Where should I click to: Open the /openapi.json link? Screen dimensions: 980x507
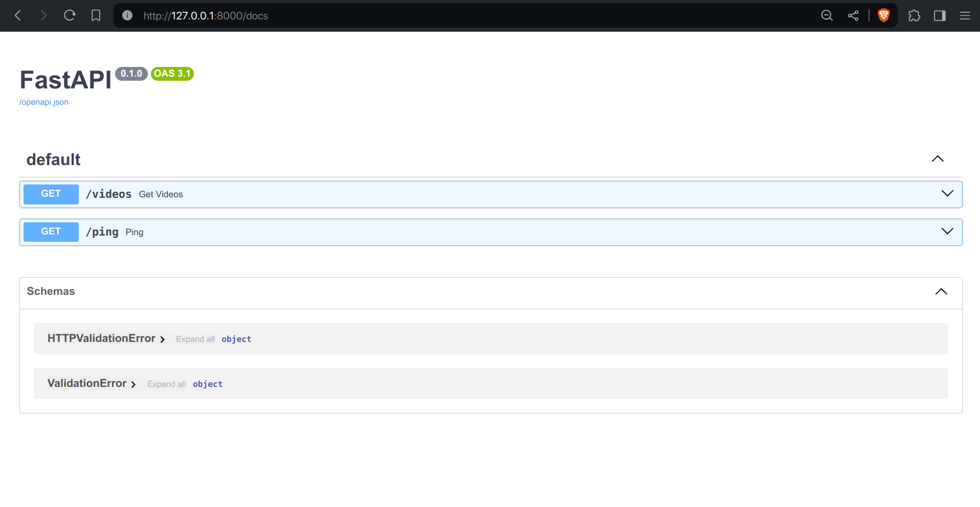tap(44, 102)
